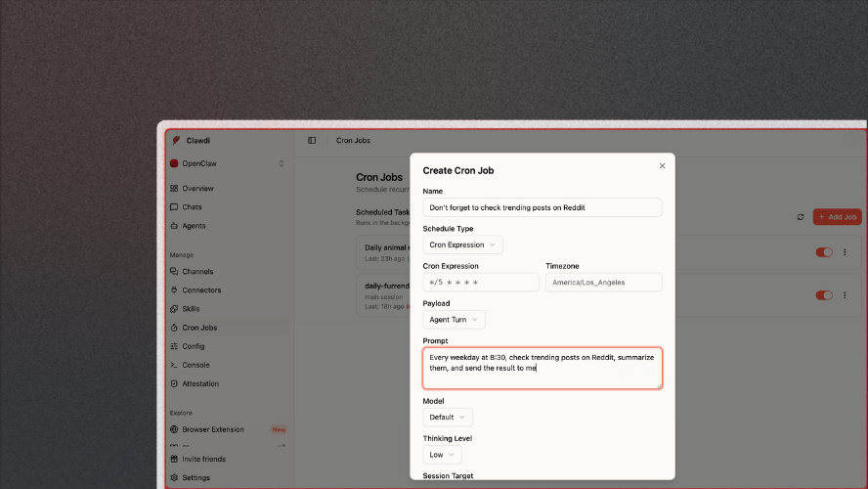868x489 pixels.
Task: Click the Browser Extension globe icon
Action: pyautogui.click(x=174, y=429)
